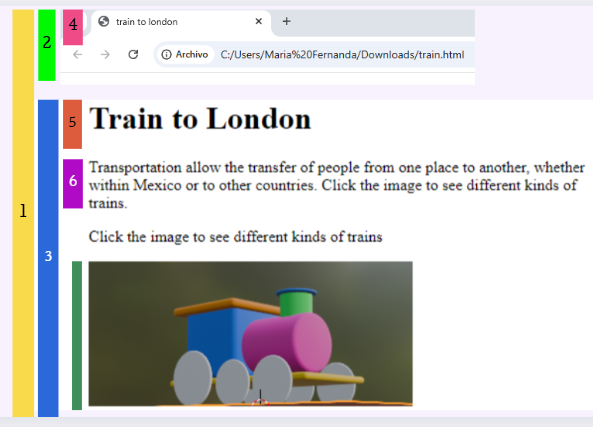Click the Train to London heading

click(200, 119)
